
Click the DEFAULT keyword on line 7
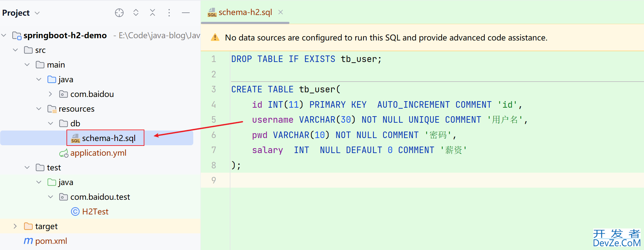(x=364, y=150)
